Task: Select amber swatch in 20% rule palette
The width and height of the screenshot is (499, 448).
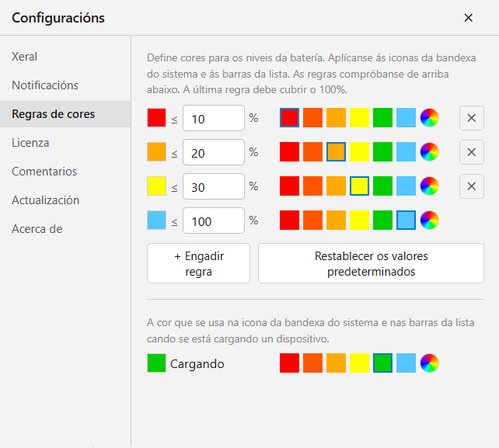Action: coord(336,152)
